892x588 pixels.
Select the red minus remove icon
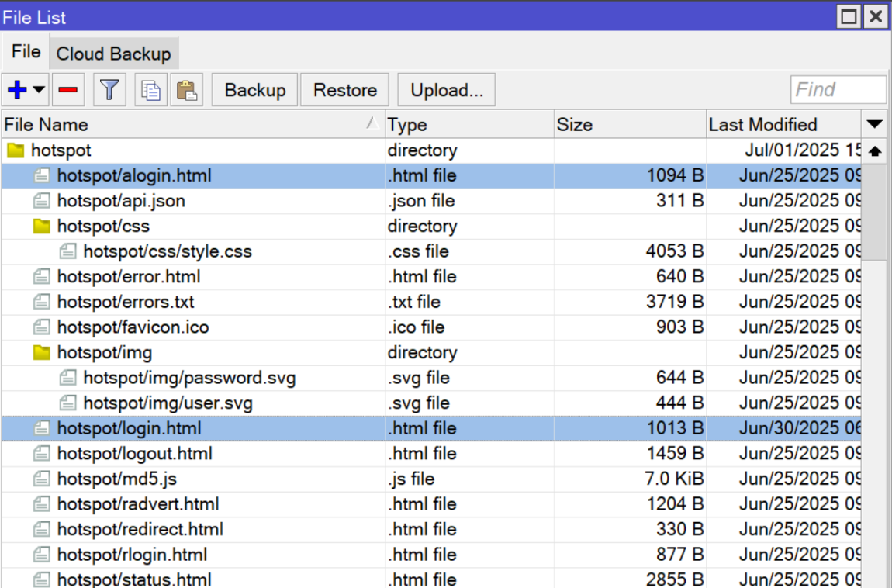click(68, 89)
